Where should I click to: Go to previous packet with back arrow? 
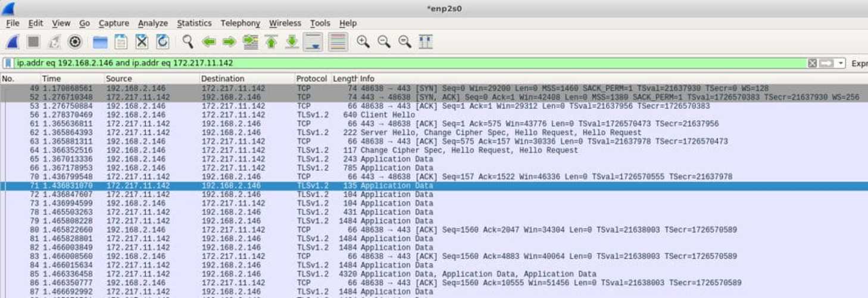click(x=208, y=42)
